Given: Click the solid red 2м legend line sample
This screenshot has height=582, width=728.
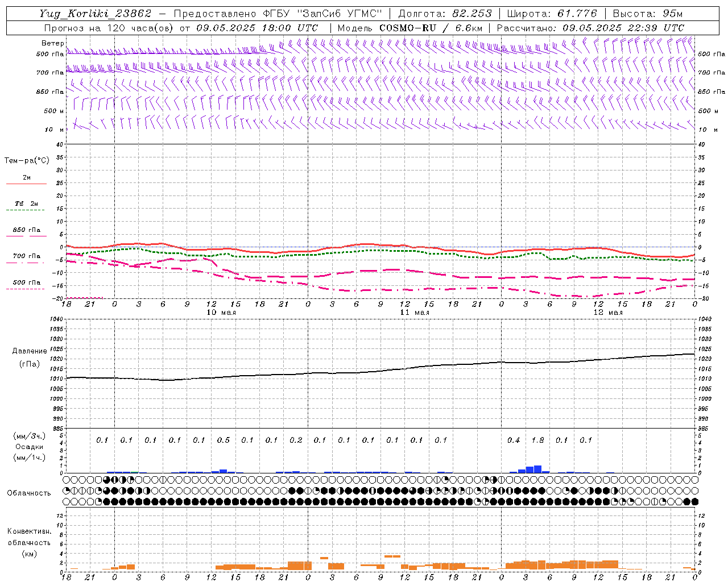Looking at the screenshot, I should [x=26, y=184].
